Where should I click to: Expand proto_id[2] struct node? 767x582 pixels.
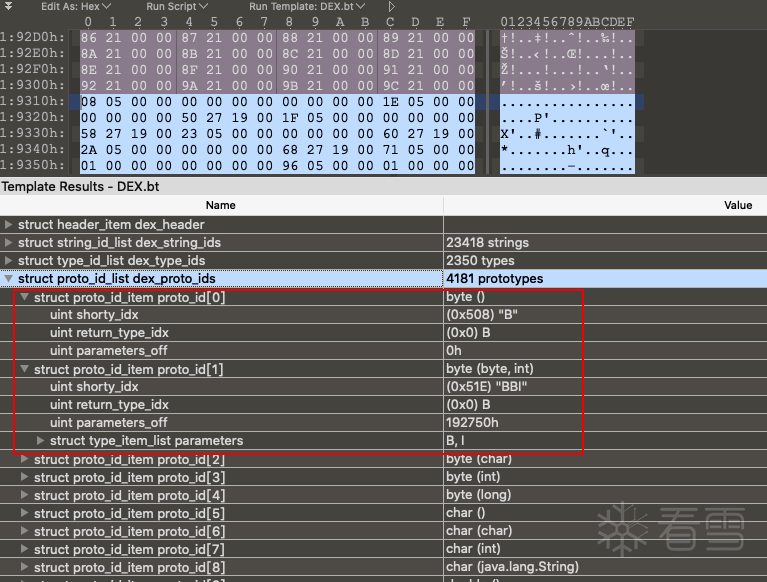[24, 459]
